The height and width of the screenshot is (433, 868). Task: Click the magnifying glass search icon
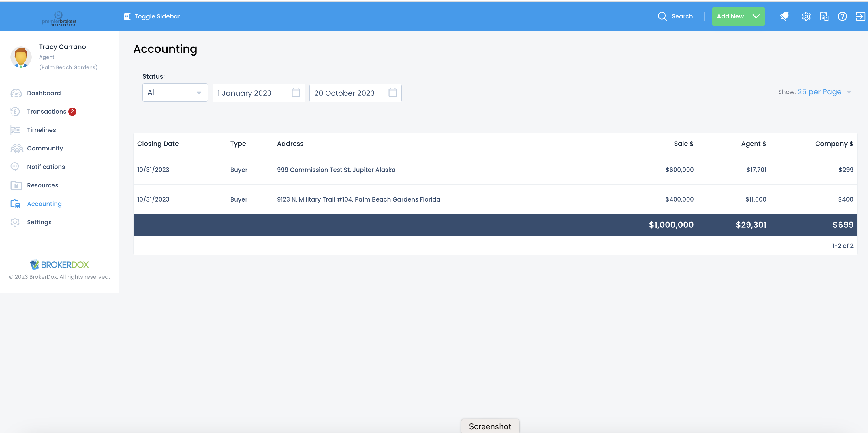pyautogui.click(x=662, y=16)
